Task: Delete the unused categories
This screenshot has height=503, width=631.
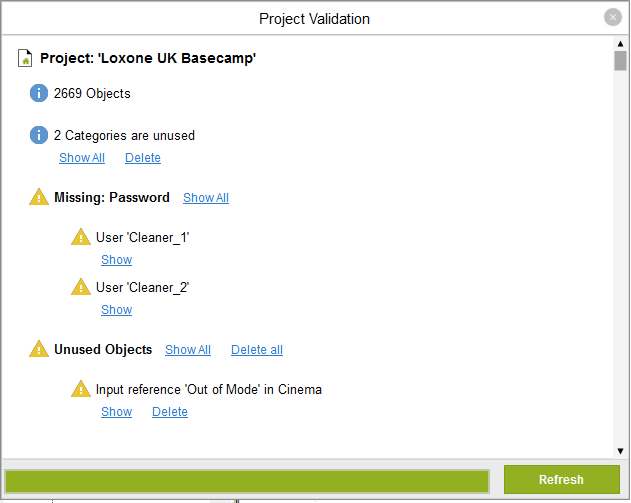Action: 143,158
